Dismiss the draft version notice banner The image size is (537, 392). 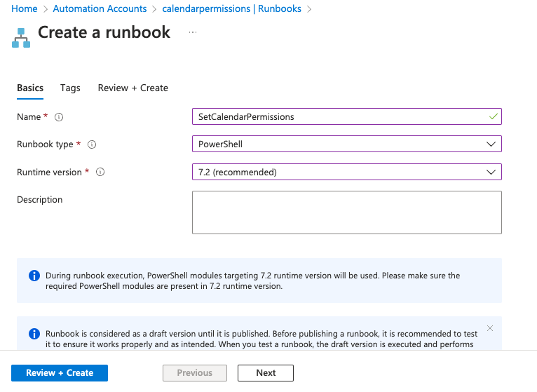489,328
